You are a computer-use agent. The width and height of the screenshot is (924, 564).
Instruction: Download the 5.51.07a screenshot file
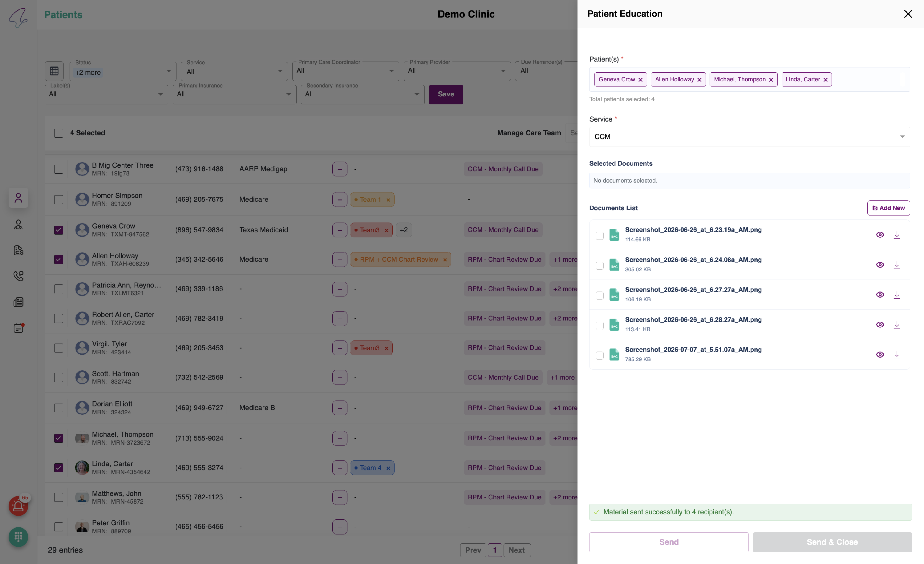point(897,355)
